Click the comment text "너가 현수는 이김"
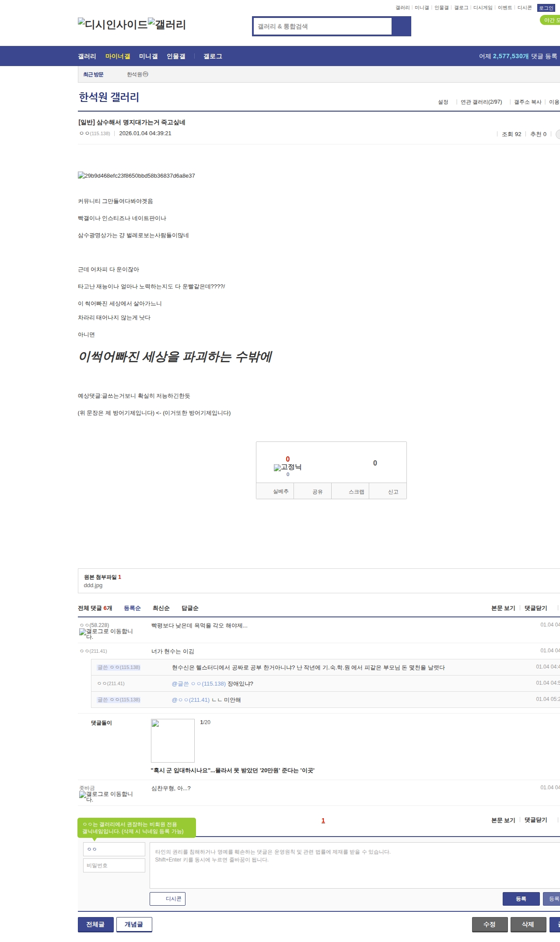This screenshot has height=942, width=560. tap(173, 651)
